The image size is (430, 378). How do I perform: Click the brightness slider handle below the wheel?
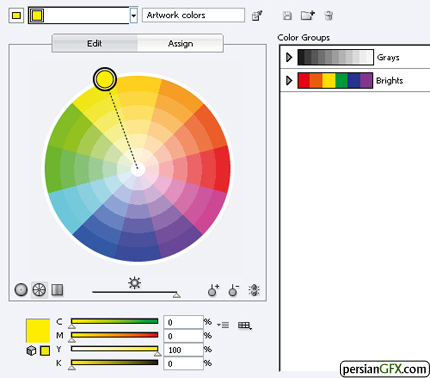[x=177, y=295]
